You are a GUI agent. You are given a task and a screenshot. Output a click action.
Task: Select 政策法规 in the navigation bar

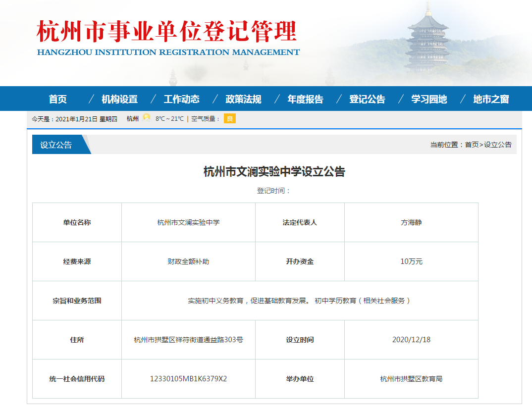243,99
